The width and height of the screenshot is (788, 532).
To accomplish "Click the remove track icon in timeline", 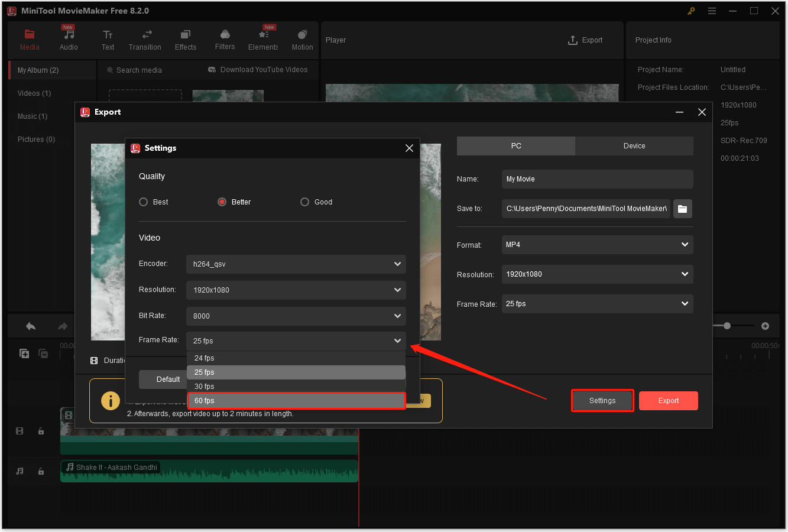I will click(x=43, y=353).
